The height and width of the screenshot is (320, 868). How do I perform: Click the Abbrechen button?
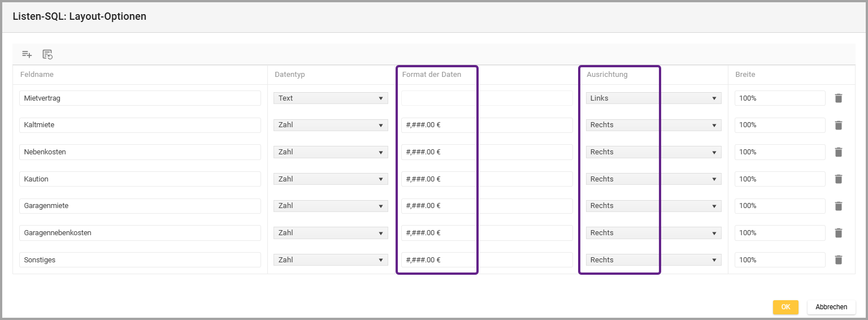tap(831, 307)
